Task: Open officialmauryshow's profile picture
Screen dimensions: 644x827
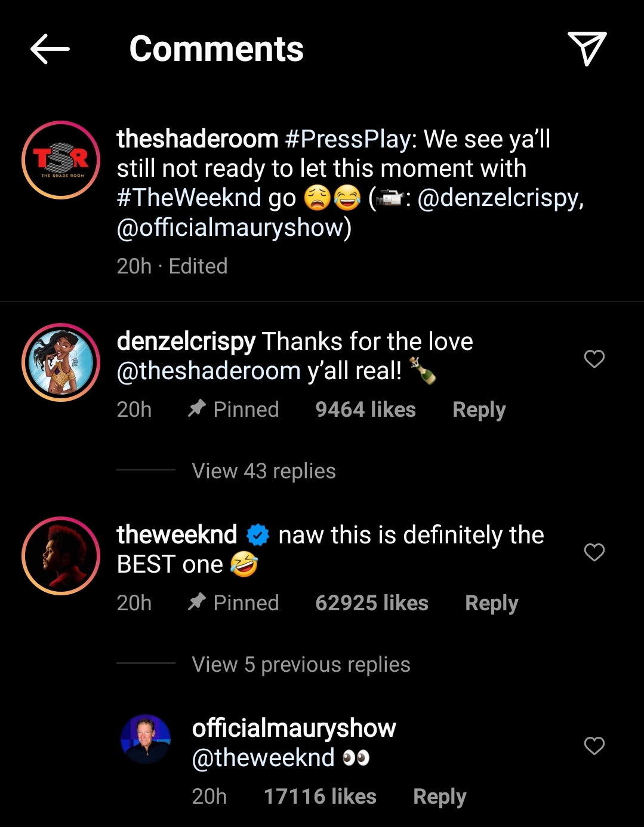Action: [x=146, y=739]
